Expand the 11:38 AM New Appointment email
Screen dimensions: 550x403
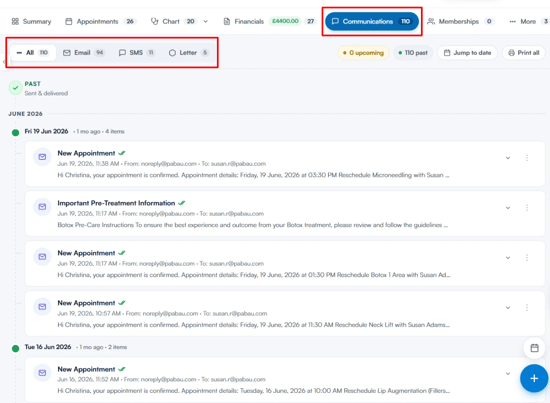coord(508,158)
